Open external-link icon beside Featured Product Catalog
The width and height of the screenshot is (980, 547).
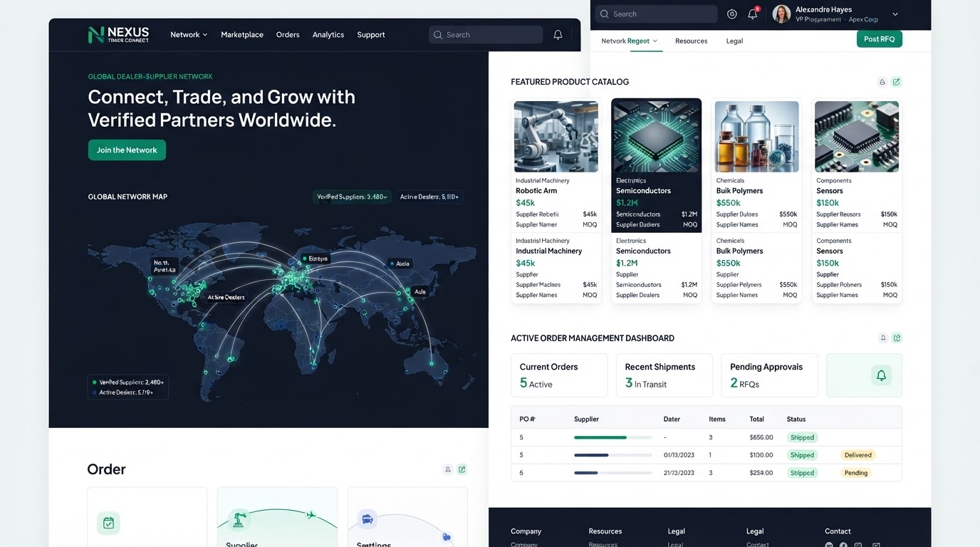tap(897, 82)
